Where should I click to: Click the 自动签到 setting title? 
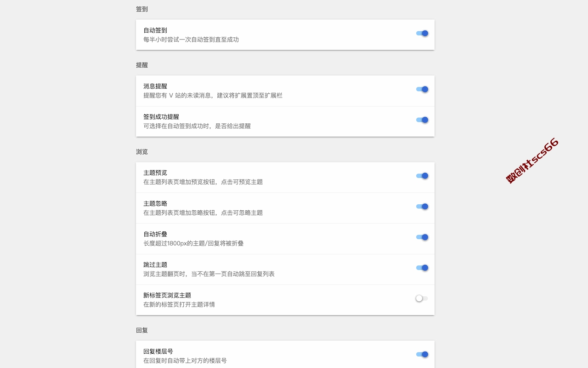155,30
